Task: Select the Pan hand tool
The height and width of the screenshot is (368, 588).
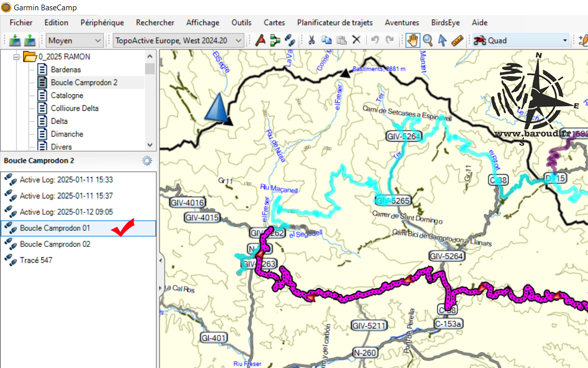Action: click(x=413, y=41)
